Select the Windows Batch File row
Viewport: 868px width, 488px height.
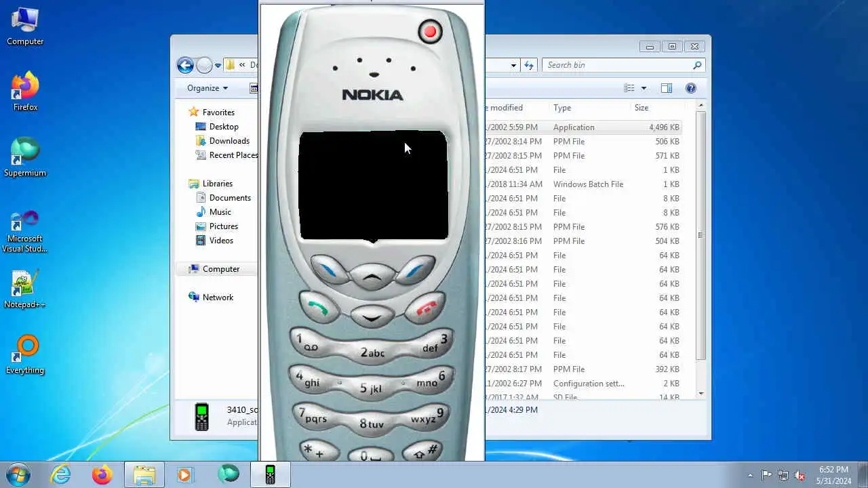(x=583, y=184)
